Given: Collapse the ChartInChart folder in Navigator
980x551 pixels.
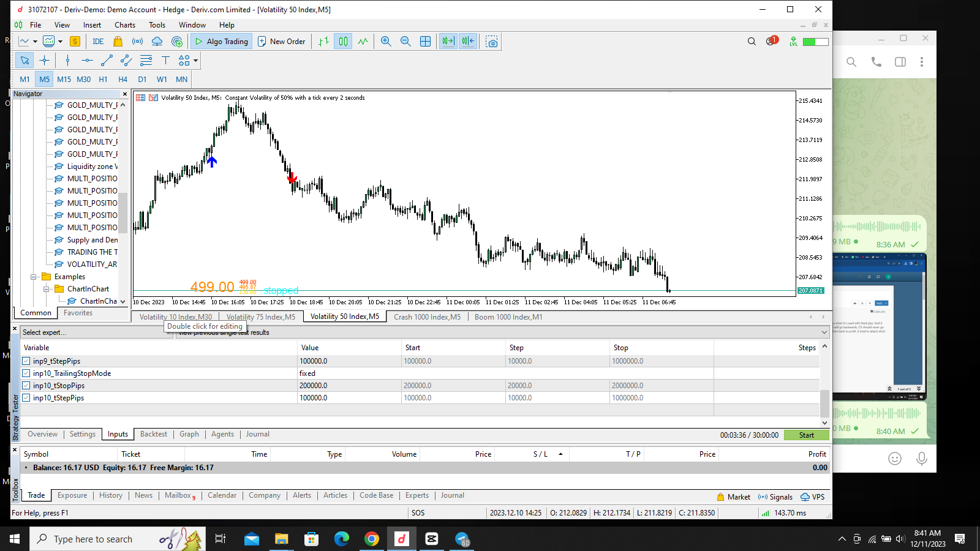Looking at the screenshot, I should click(x=47, y=289).
